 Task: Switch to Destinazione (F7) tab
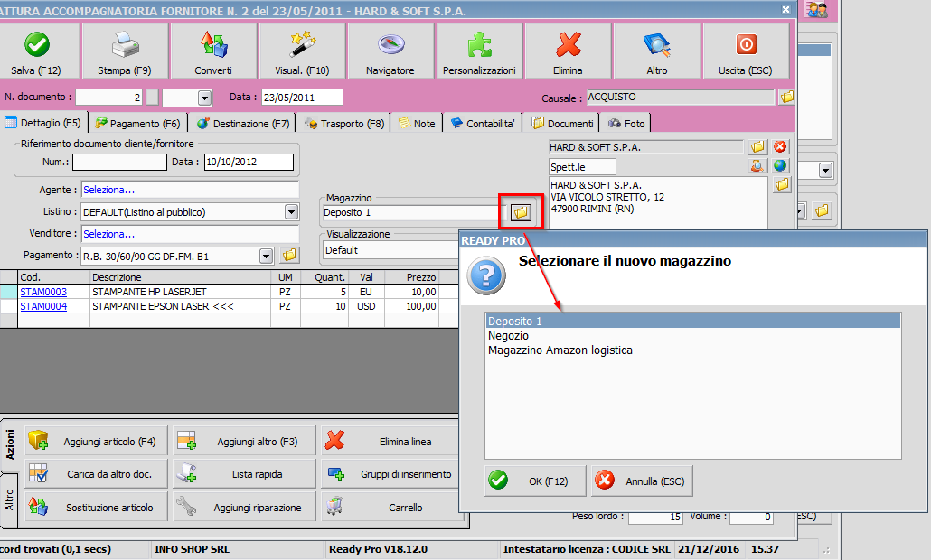click(243, 124)
